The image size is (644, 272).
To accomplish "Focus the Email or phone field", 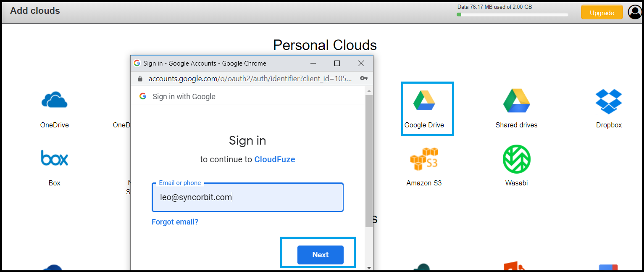I will pyautogui.click(x=247, y=197).
